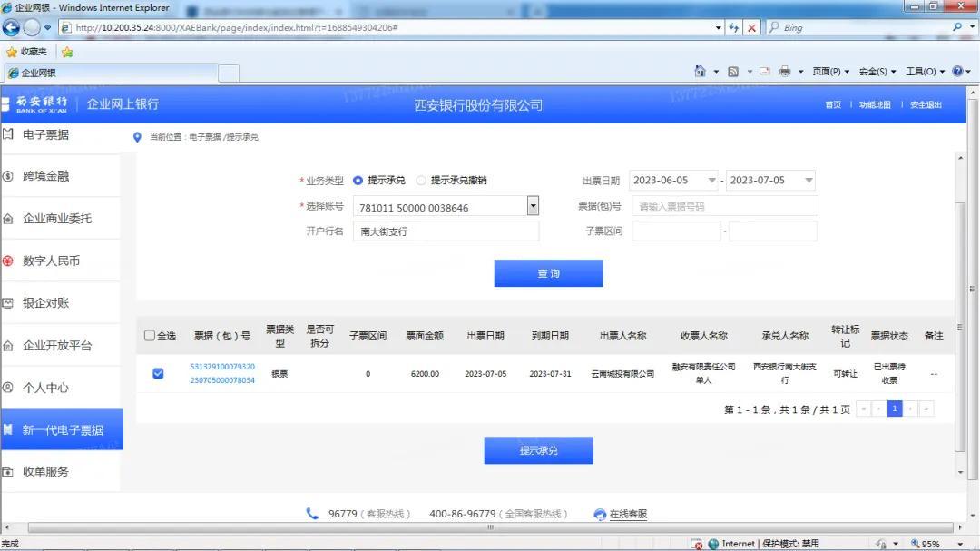The image size is (980, 551).
Task: Open bill number 531379100079320 link
Action: 222,373
